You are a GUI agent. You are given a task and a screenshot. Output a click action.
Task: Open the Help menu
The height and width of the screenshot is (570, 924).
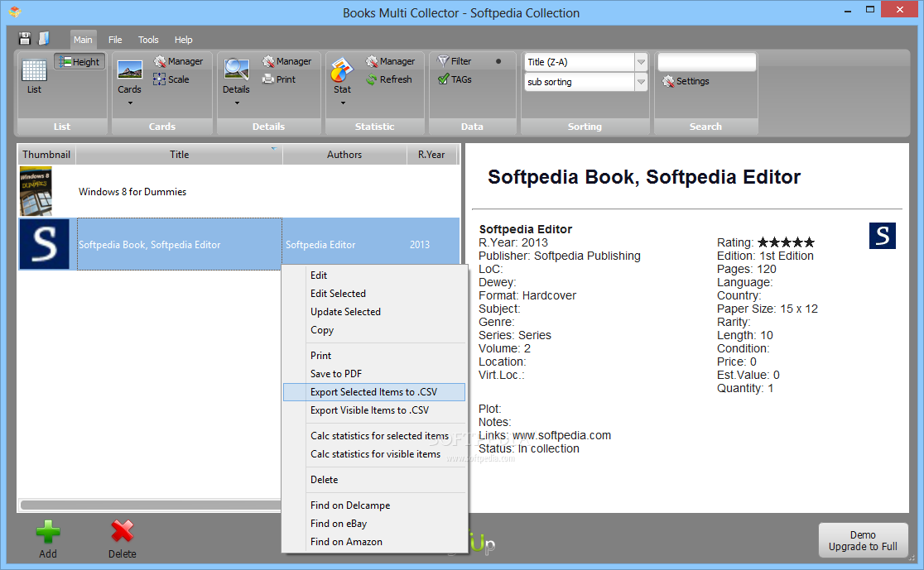coord(183,40)
